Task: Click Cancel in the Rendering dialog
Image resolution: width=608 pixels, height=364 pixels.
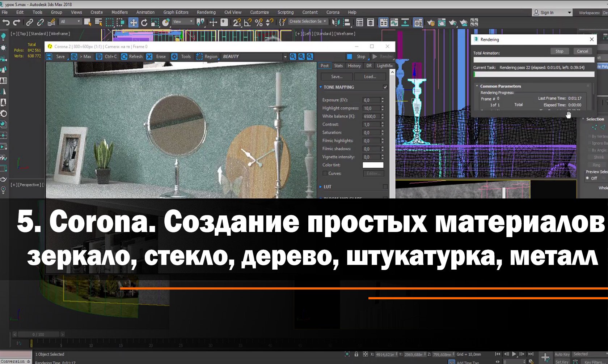Action: [582, 51]
